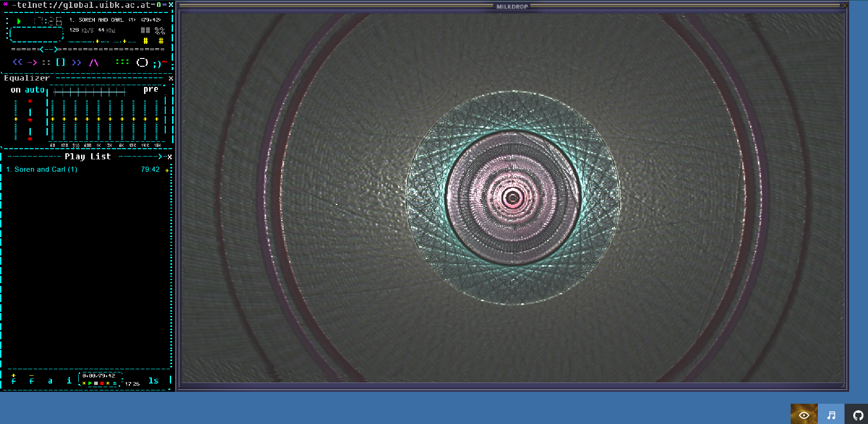This screenshot has width=868, height=424.
Task: Set bands to +12 dB top asterisk
Action: (30, 101)
